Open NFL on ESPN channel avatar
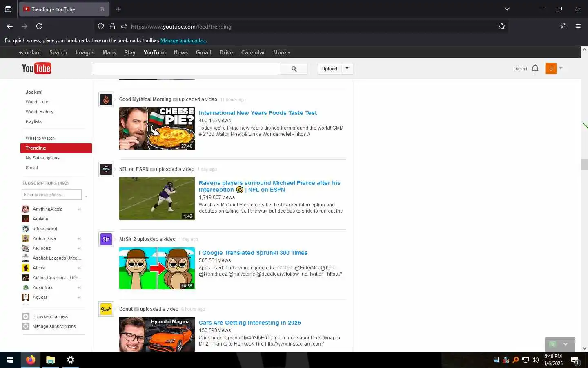The image size is (588, 368). [106, 169]
